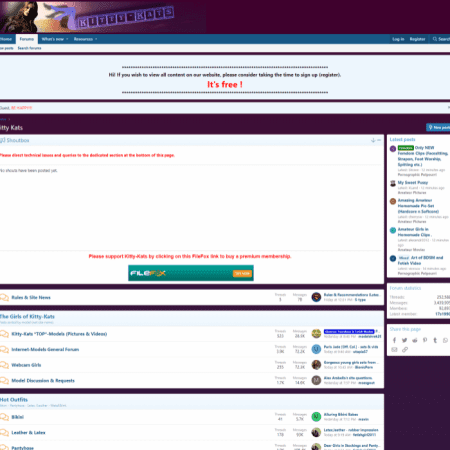Open the Bikini forum
The width and height of the screenshot is (450, 450).
17,417
